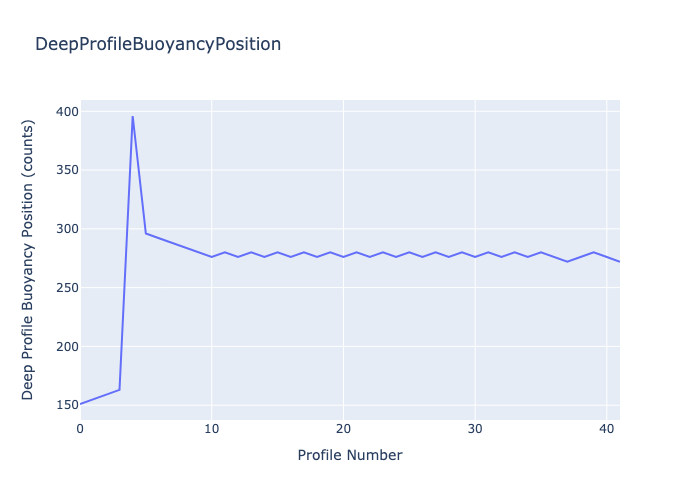This screenshot has width=700, height=500.
Task: Click the line's dip near profile 37
Action: point(567,261)
